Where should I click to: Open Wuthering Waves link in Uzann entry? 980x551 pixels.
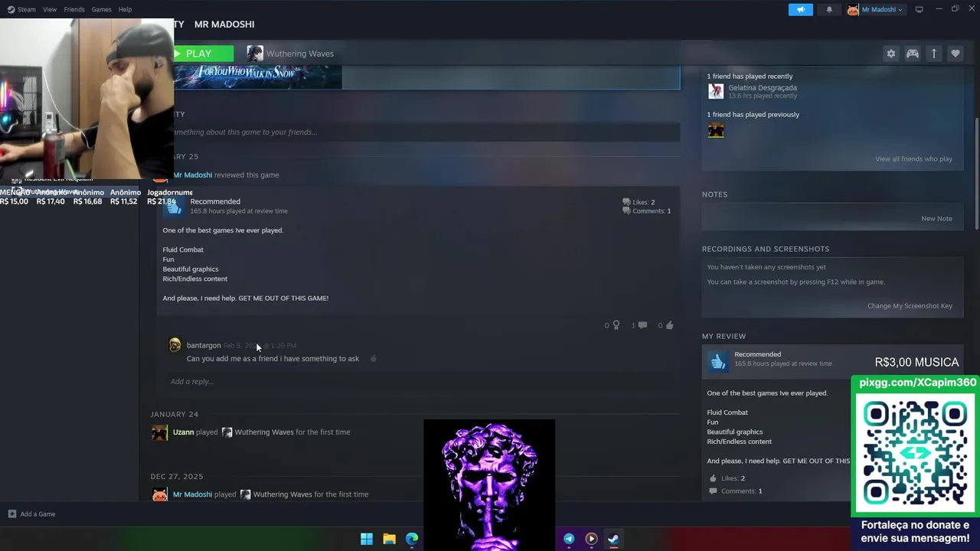click(x=264, y=432)
